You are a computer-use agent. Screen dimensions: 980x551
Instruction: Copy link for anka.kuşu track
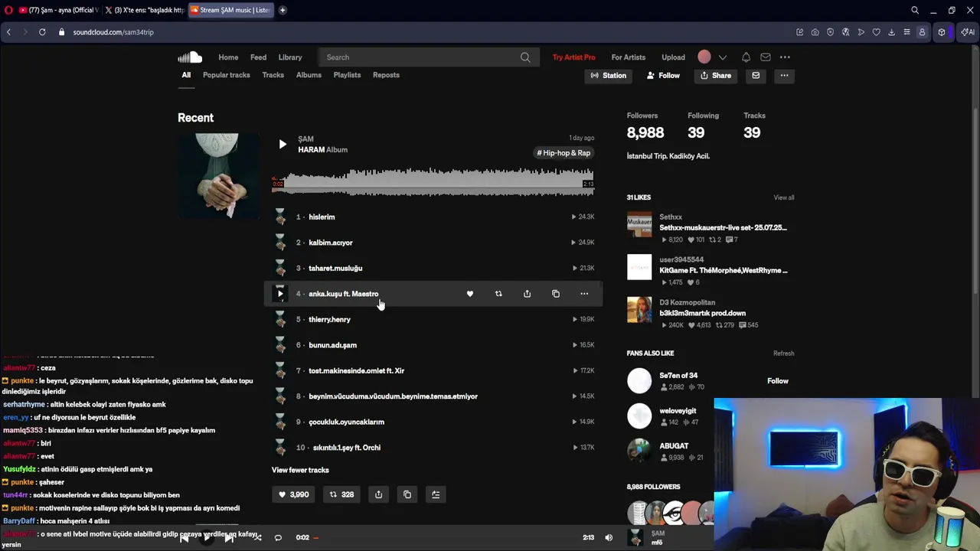(556, 294)
